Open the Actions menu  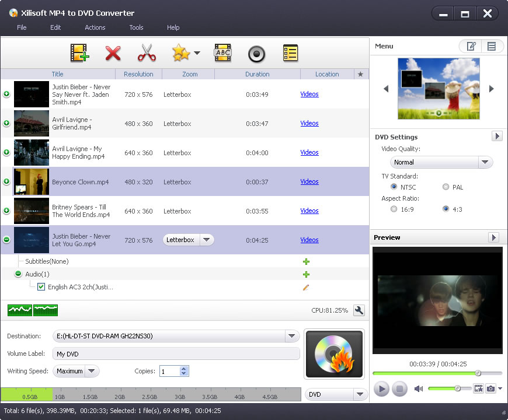click(x=95, y=27)
